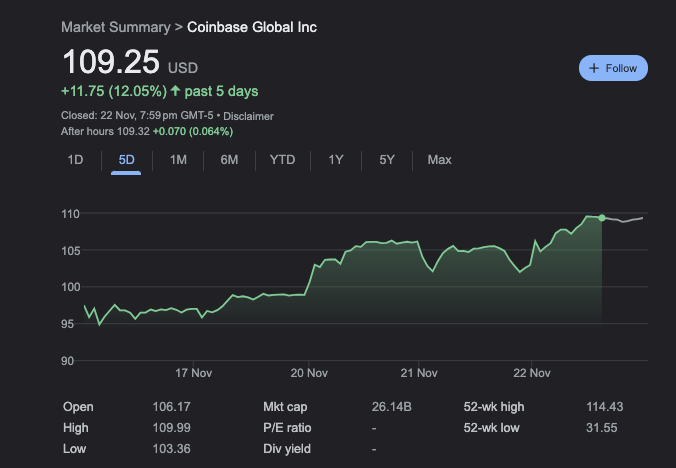Image resolution: width=676 pixels, height=468 pixels.
Task: Click the plus icon on Follow
Action: (594, 68)
